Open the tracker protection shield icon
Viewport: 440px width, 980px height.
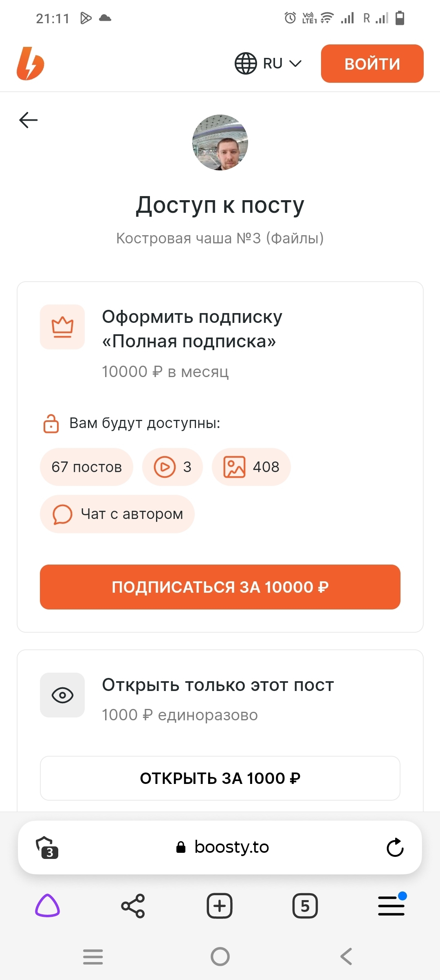click(x=47, y=848)
